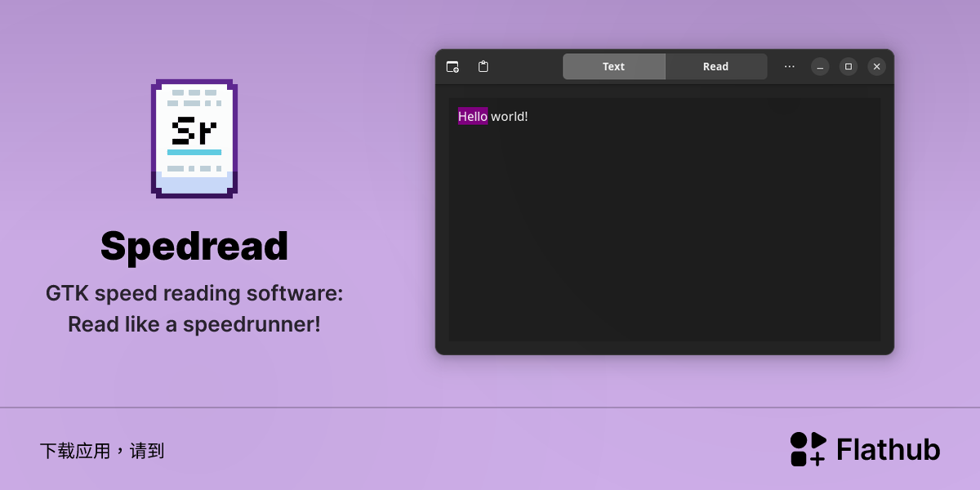Click the highlighted word "Hello"
The image size is (980, 490).
(x=473, y=116)
